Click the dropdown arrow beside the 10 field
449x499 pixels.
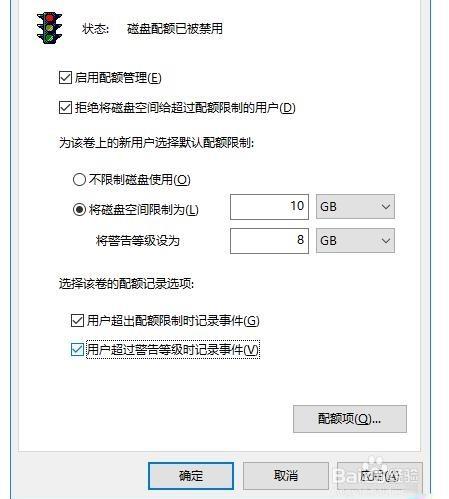pos(386,207)
